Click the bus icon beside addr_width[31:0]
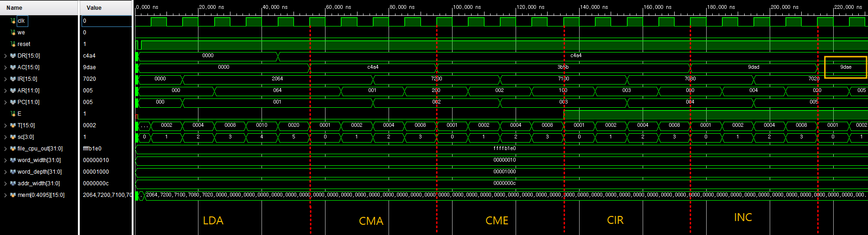Screen dimensions: 868x235 point(13,183)
